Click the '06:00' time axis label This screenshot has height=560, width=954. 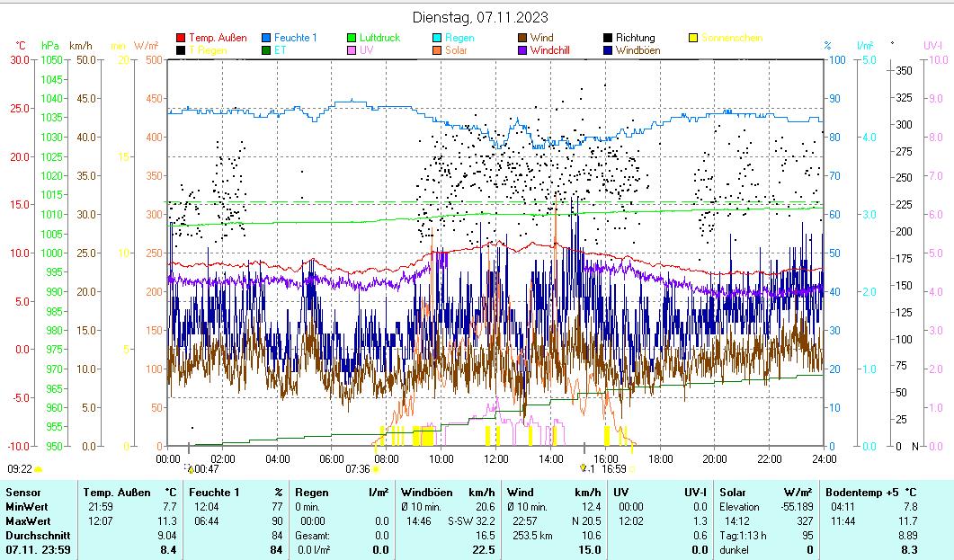(x=332, y=459)
